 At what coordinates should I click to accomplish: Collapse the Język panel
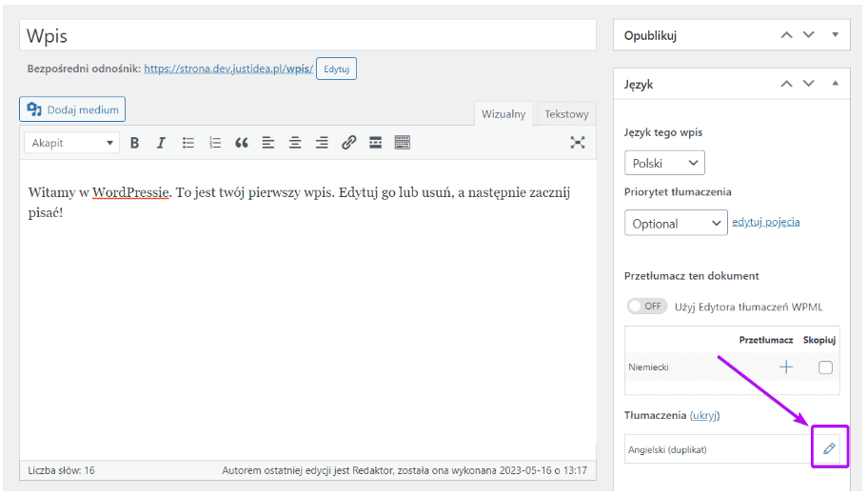(835, 84)
